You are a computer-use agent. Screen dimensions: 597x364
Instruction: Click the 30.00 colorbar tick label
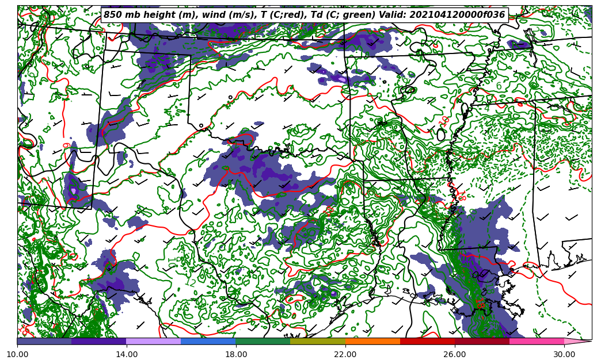coord(564,354)
